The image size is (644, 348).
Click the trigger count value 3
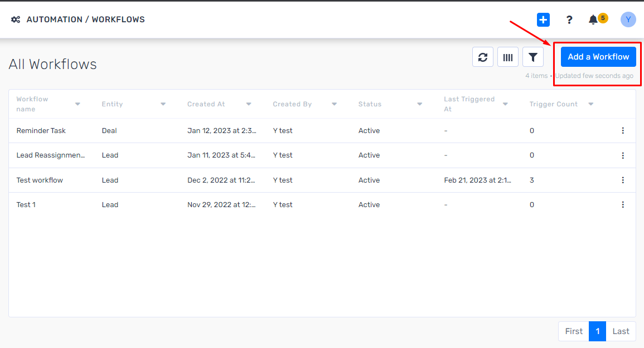click(532, 180)
